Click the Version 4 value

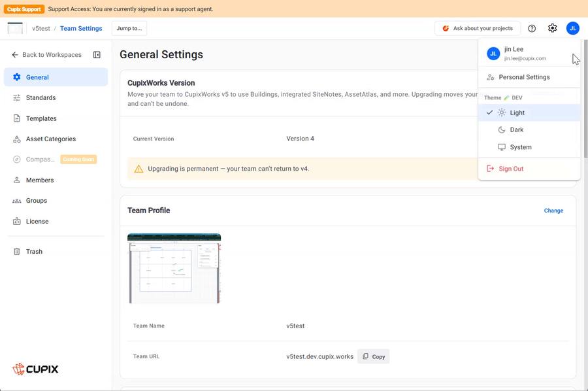[x=300, y=139]
